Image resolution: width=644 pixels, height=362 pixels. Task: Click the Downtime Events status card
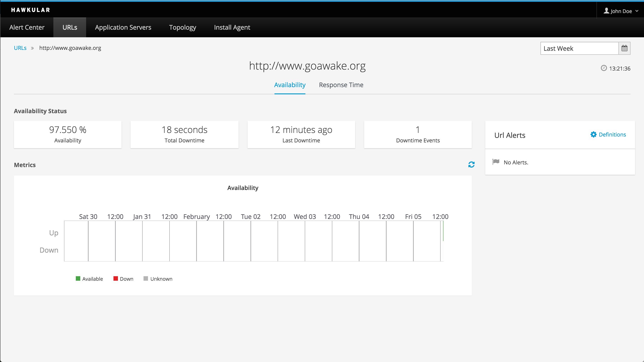point(418,135)
